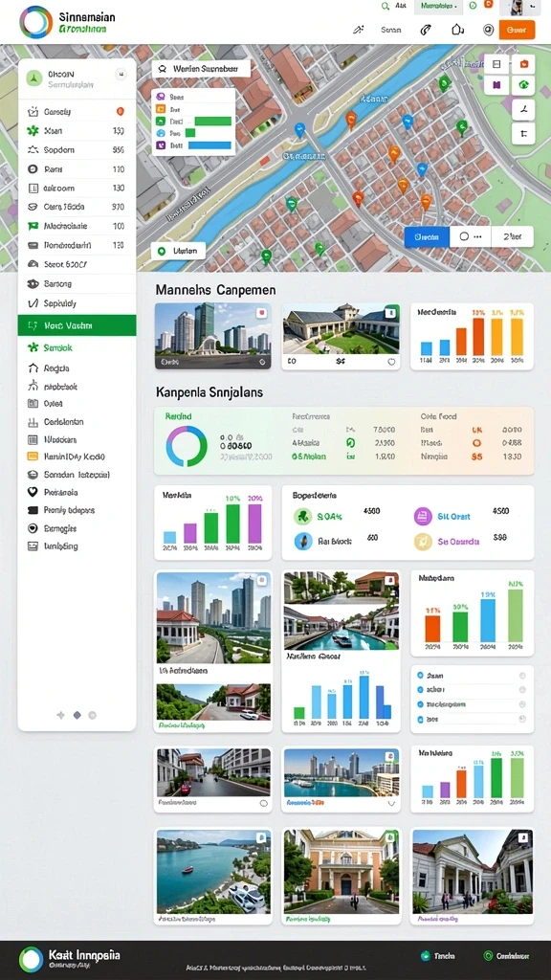
Task: Click the heart-shaped Peirancia icon in sidebar
Action: 33,492
